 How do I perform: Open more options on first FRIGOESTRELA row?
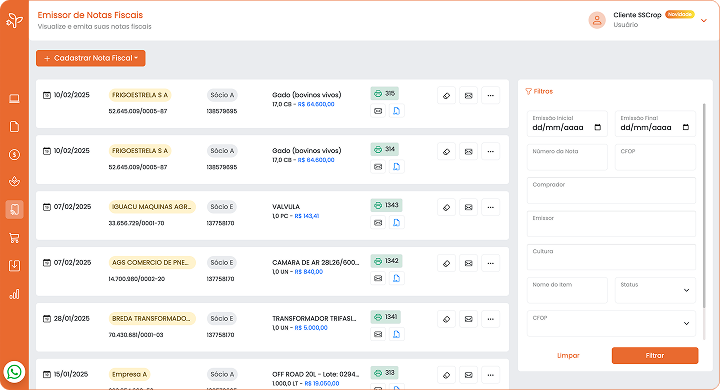(x=490, y=96)
